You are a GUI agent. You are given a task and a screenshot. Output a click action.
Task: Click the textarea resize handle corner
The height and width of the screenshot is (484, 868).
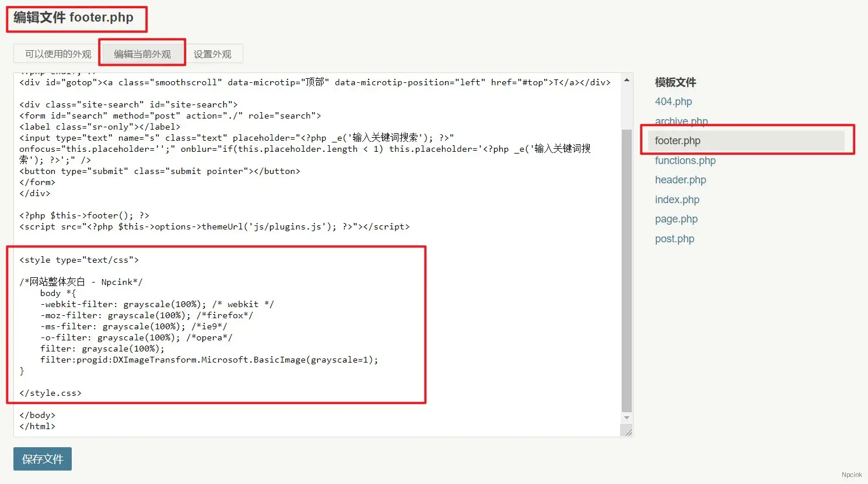coord(628,431)
